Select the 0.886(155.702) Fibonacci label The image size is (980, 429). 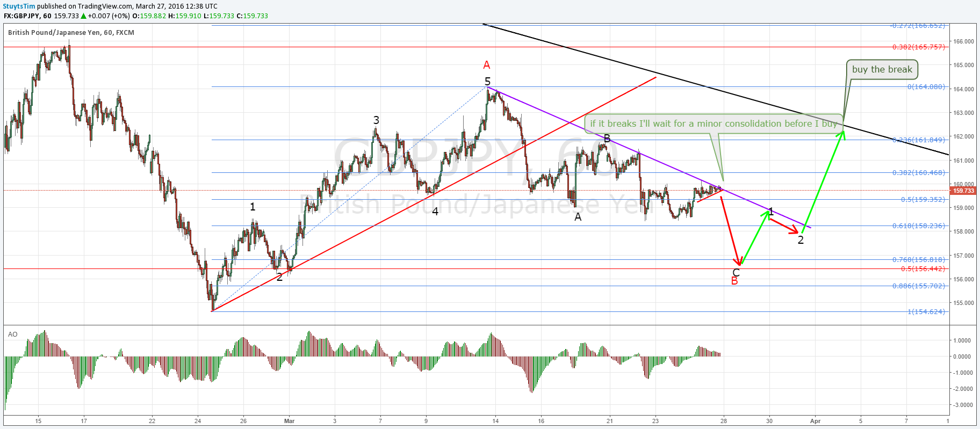pos(918,286)
